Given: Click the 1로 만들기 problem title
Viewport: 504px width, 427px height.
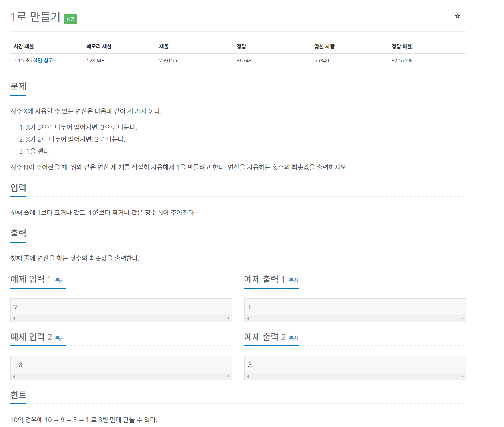Looking at the screenshot, I should [x=35, y=17].
